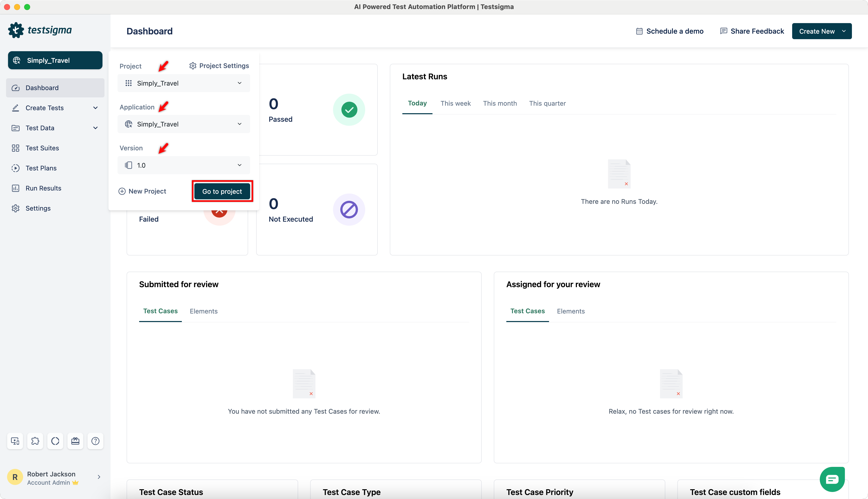Viewport: 868px width, 499px height.
Task: Select the Today tab in Latest Runs
Action: click(417, 103)
